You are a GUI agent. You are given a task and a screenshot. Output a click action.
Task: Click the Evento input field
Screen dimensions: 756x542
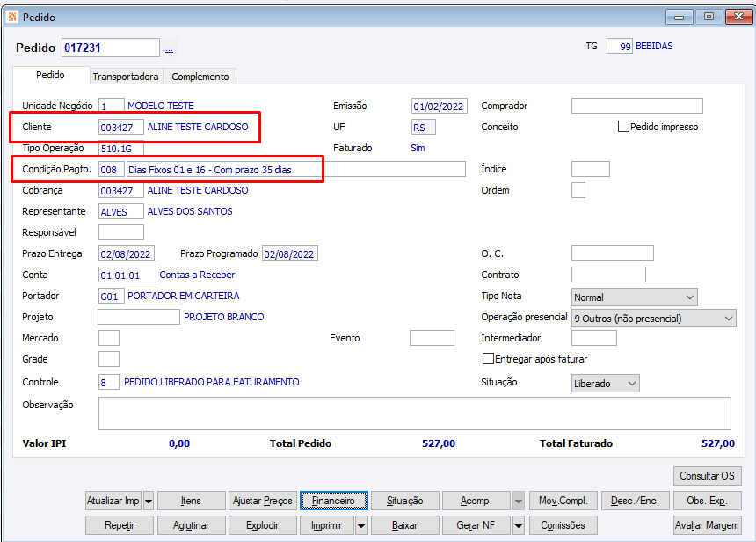(432, 338)
